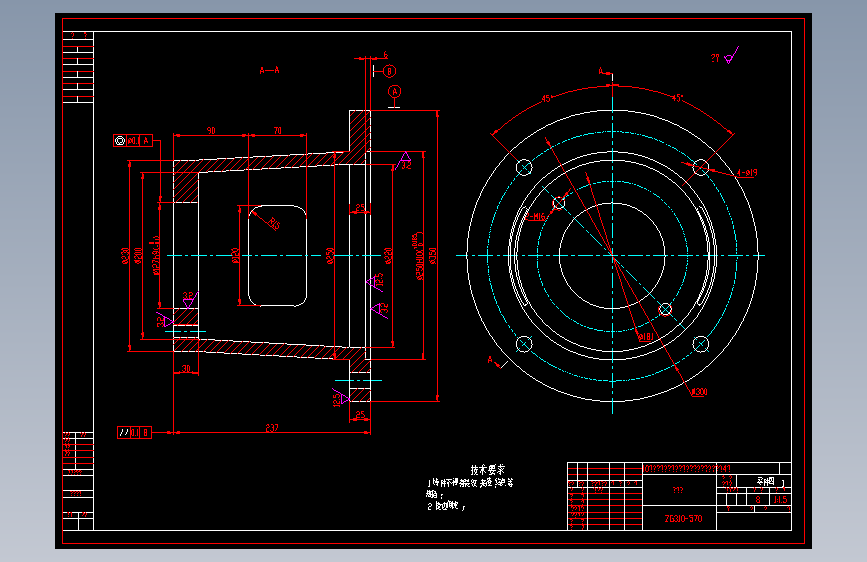Select the datum A circle symbol
This screenshot has height=562, width=867.
point(394,91)
